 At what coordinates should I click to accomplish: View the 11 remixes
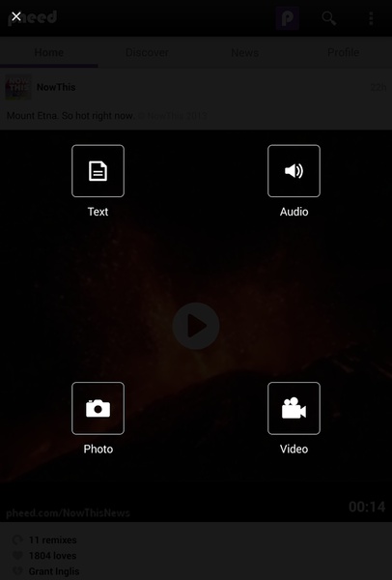tap(52, 540)
